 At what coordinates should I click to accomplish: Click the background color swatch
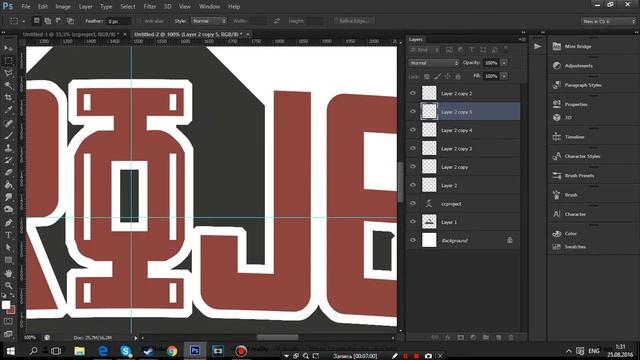tap(11, 310)
